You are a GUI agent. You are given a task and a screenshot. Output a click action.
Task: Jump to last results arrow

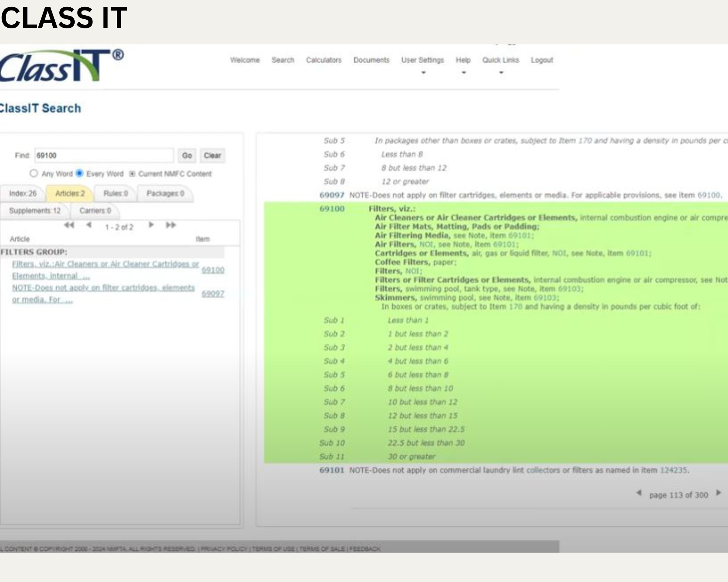pos(171,225)
